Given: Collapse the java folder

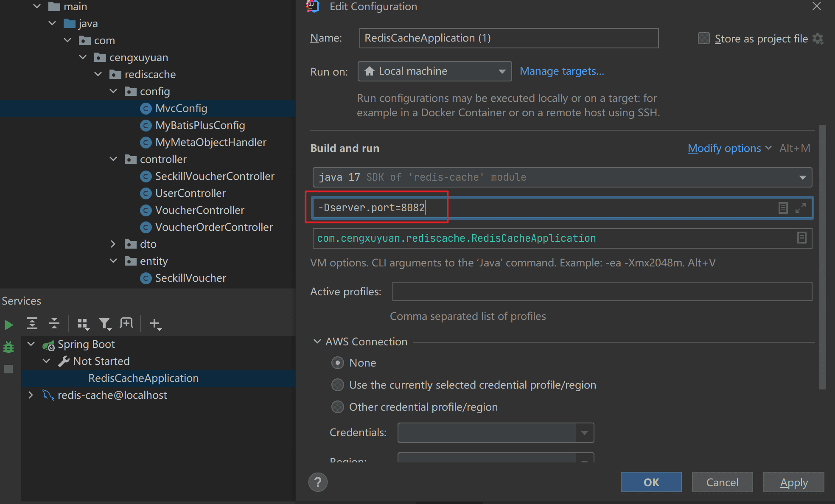Looking at the screenshot, I should pos(52,23).
